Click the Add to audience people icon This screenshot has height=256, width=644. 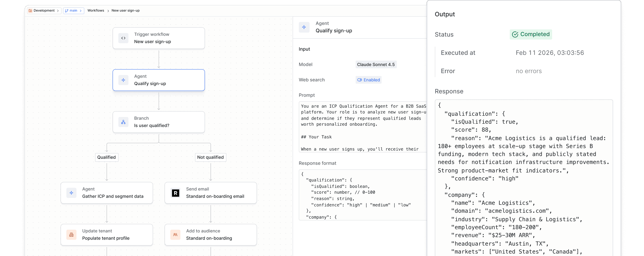pos(175,235)
